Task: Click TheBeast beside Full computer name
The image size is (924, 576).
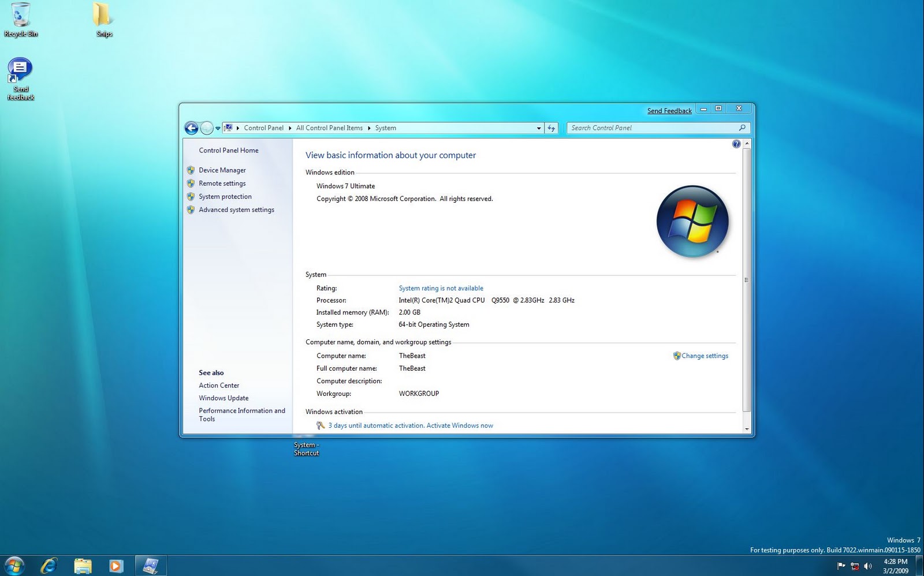Action: 412,369
